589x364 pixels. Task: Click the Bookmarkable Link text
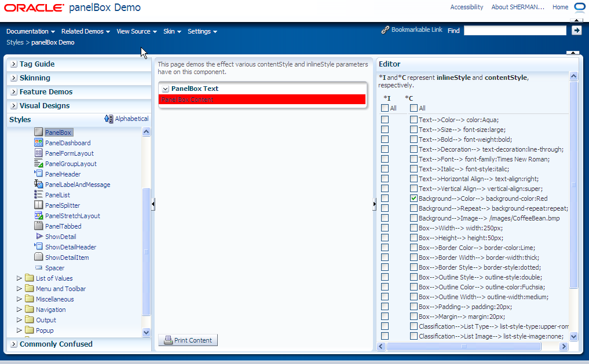click(x=416, y=30)
